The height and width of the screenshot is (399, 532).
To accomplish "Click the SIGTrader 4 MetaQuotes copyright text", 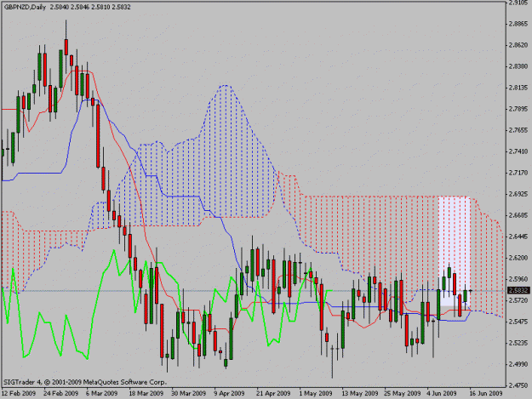I will click(x=85, y=382).
